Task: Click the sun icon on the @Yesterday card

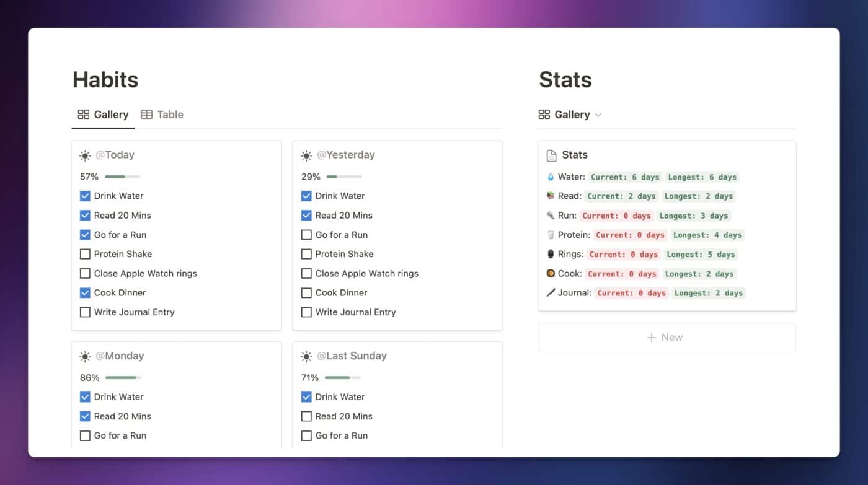Action: (x=306, y=155)
